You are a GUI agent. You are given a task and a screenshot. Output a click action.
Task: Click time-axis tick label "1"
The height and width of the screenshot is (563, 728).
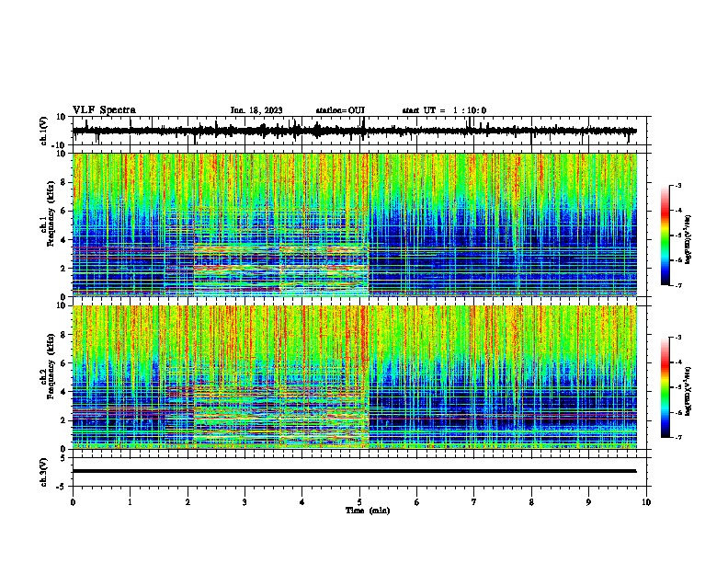coord(130,502)
